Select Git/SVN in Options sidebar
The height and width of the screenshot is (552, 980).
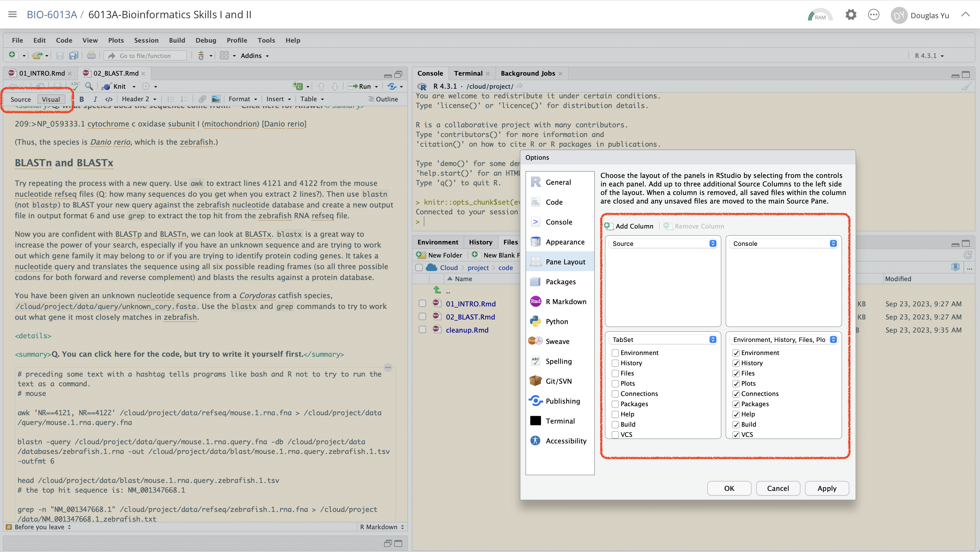coord(560,381)
